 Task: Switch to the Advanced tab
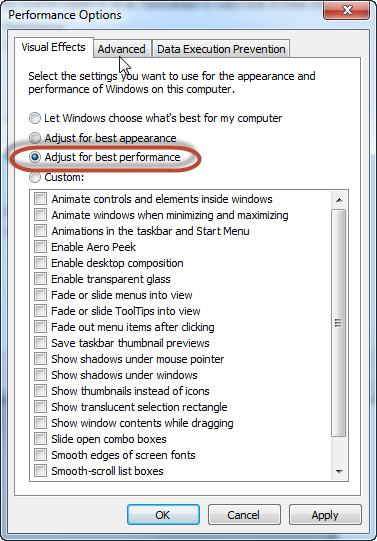point(122,49)
